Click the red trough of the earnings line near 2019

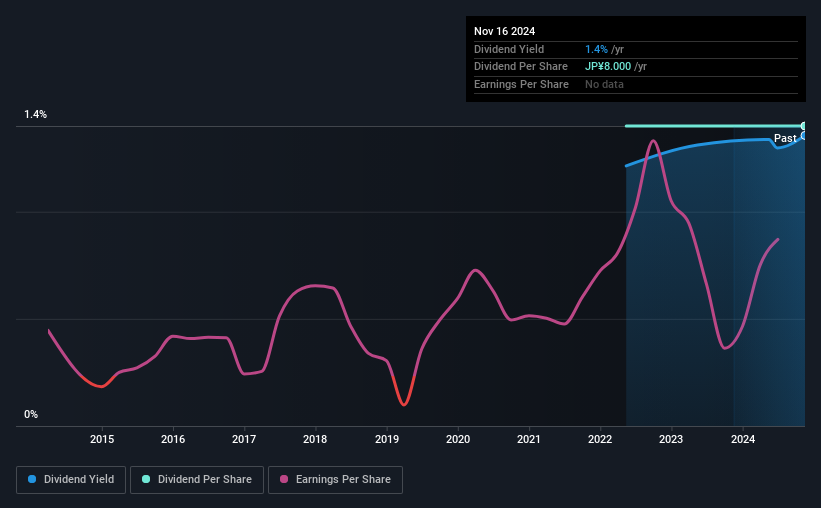[x=403, y=404]
